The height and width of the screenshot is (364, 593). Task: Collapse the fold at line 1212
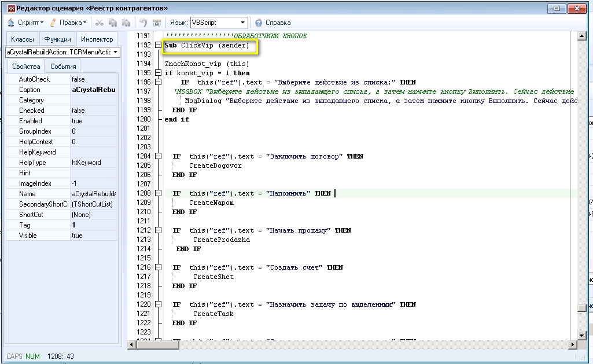[x=158, y=230]
